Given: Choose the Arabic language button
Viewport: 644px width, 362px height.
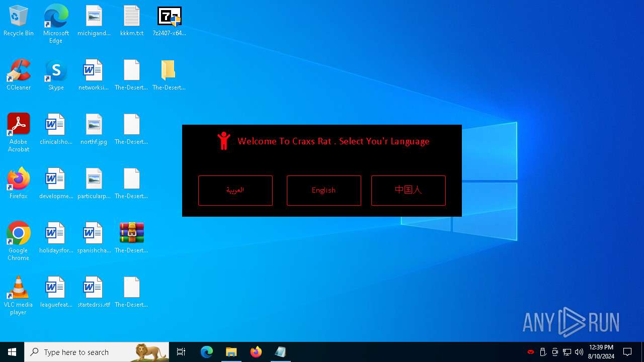Looking at the screenshot, I should [x=235, y=191].
